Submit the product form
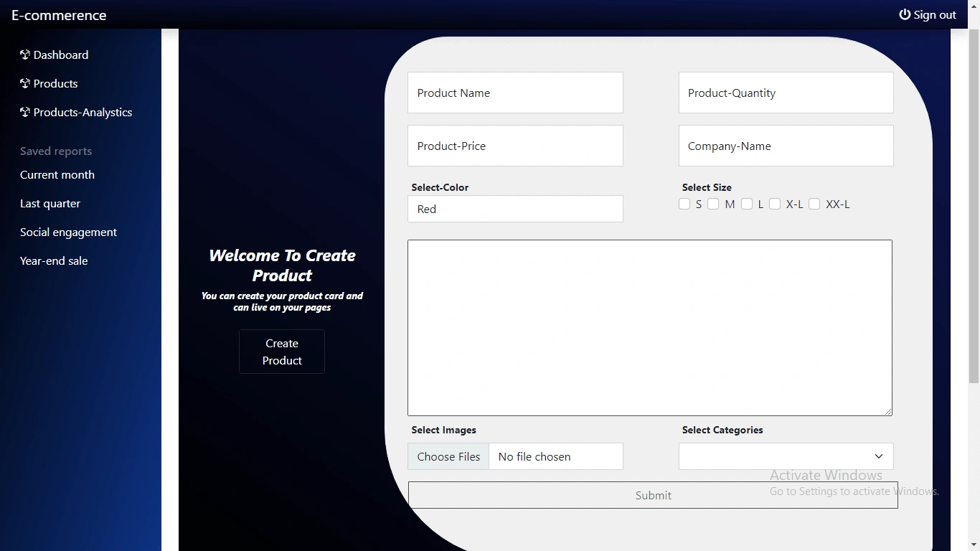Image resolution: width=980 pixels, height=551 pixels. (653, 495)
